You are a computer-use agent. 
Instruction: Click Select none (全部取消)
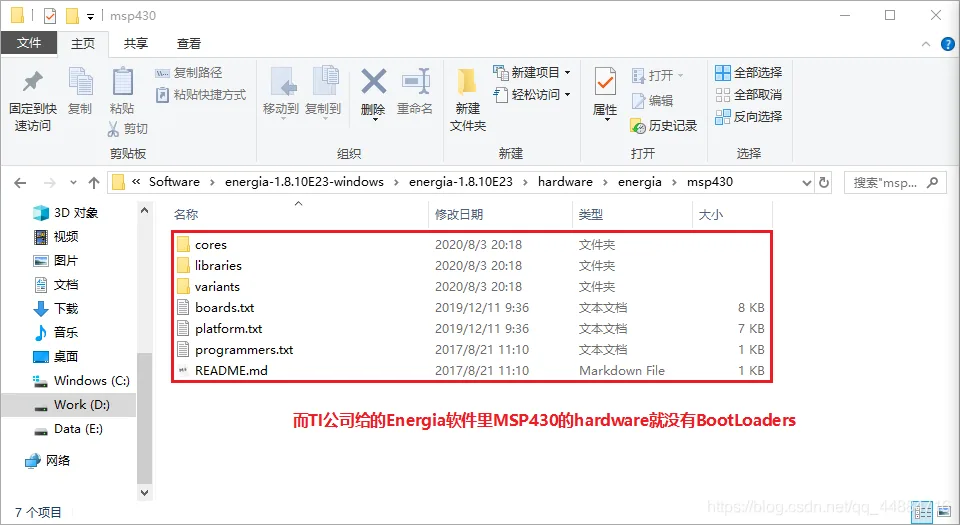click(x=748, y=95)
